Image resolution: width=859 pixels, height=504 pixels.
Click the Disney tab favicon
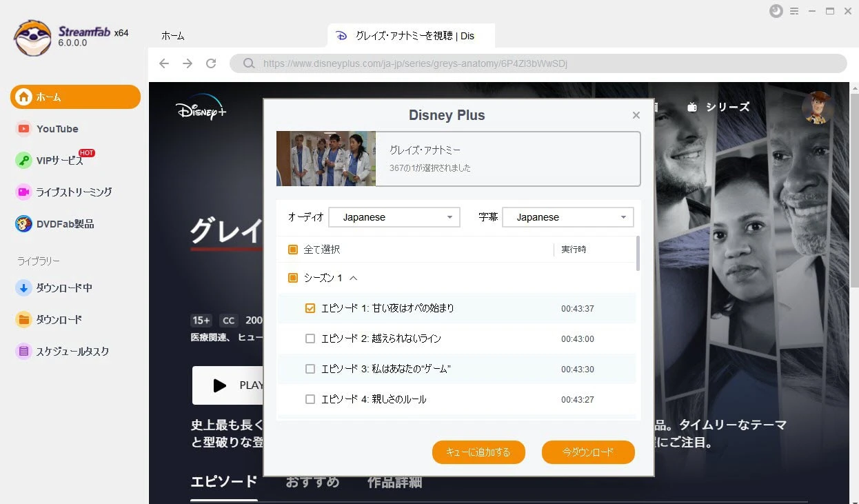pyautogui.click(x=340, y=35)
